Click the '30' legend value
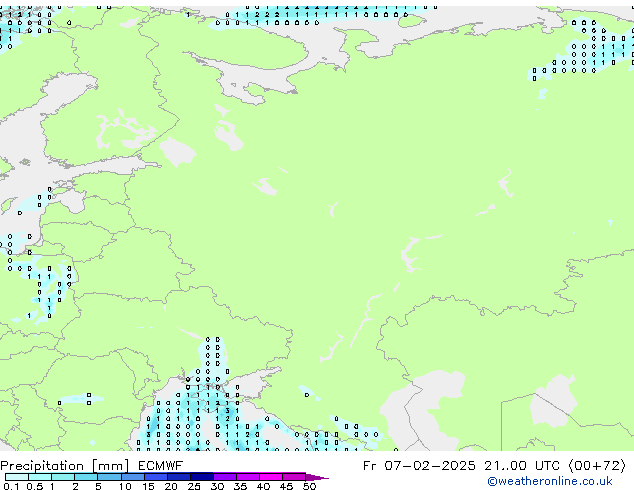Screen dimensions: 634x490 (x=217, y=486)
